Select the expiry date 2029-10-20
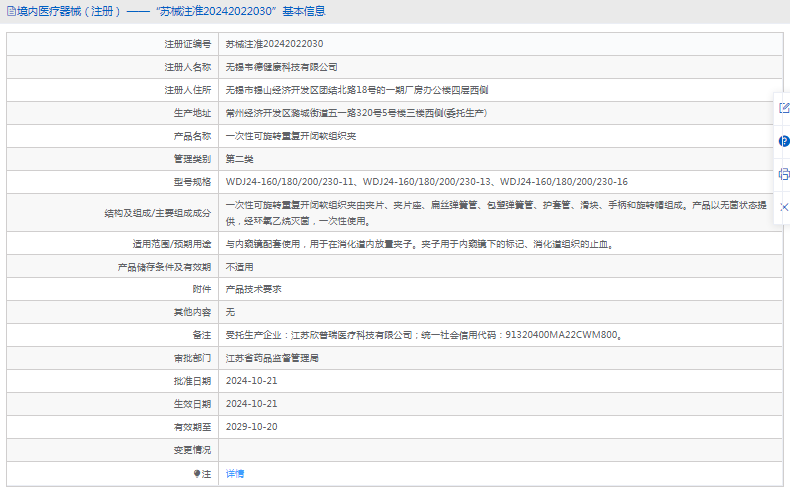The height and width of the screenshot is (491, 790). 251,427
